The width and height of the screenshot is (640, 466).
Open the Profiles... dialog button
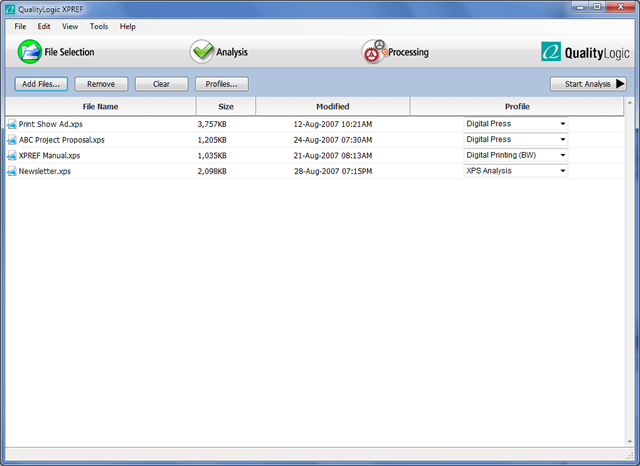tap(221, 84)
